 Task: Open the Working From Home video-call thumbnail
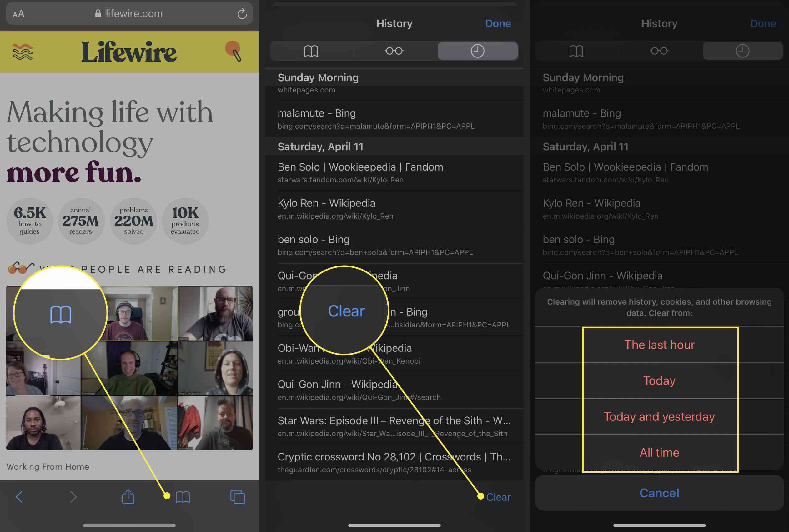(129, 368)
